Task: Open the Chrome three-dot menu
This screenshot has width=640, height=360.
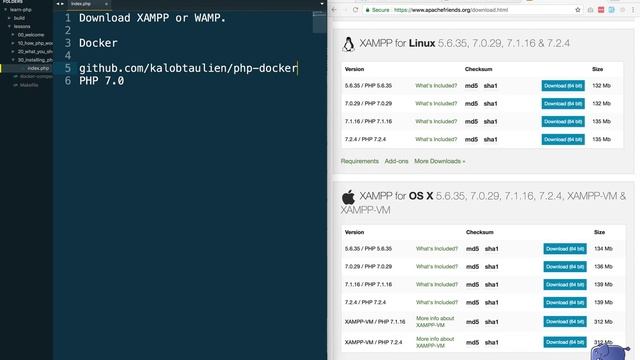Action: click(x=633, y=10)
